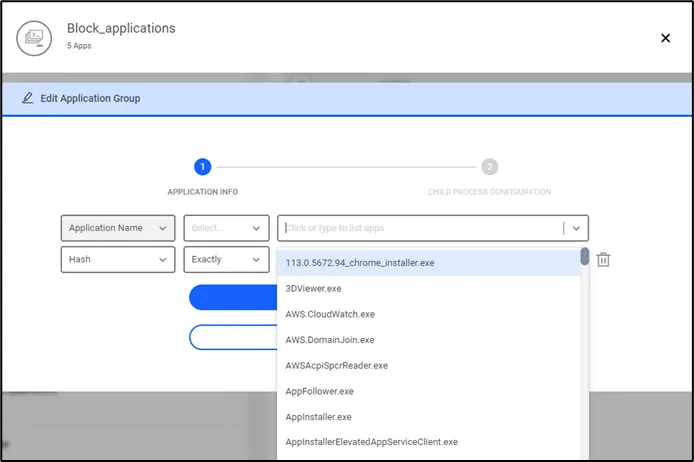Close the Block_applications dialog

[665, 38]
